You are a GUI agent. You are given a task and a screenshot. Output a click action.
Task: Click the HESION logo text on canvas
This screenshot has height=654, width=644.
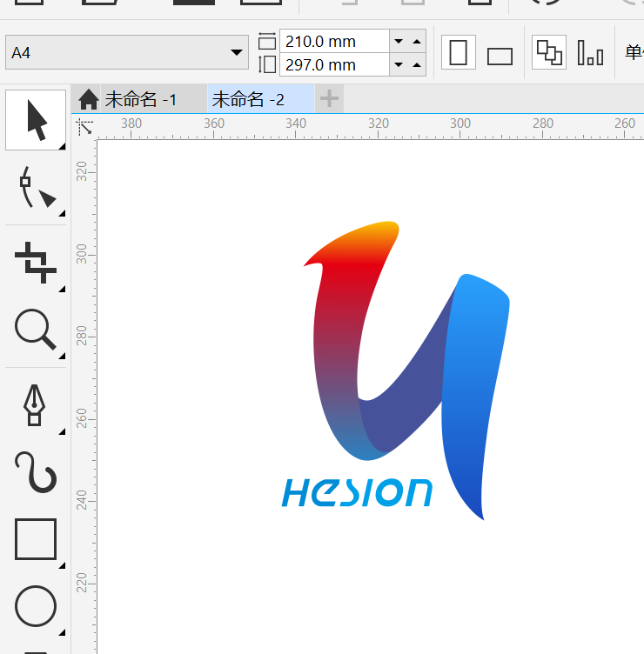tap(357, 492)
